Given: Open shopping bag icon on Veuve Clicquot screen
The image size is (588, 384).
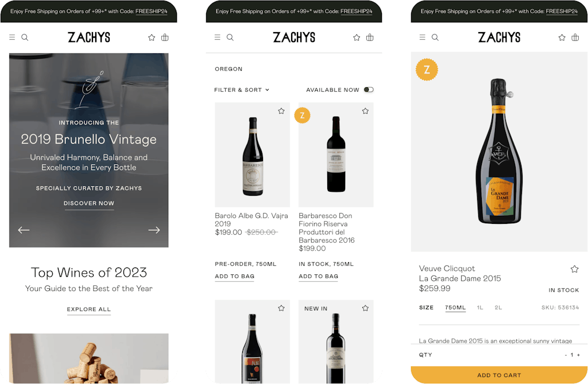Looking at the screenshot, I should tap(575, 37).
